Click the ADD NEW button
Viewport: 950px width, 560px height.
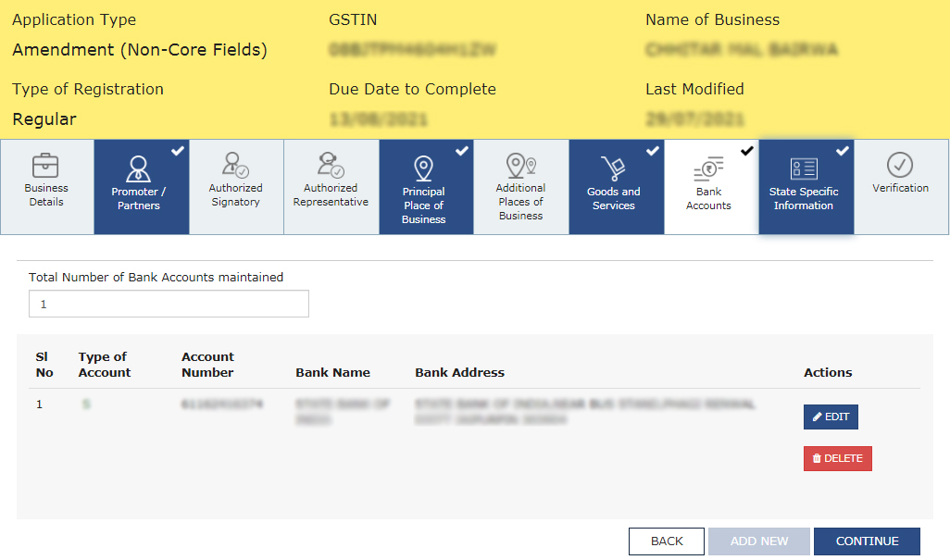click(x=759, y=541)
